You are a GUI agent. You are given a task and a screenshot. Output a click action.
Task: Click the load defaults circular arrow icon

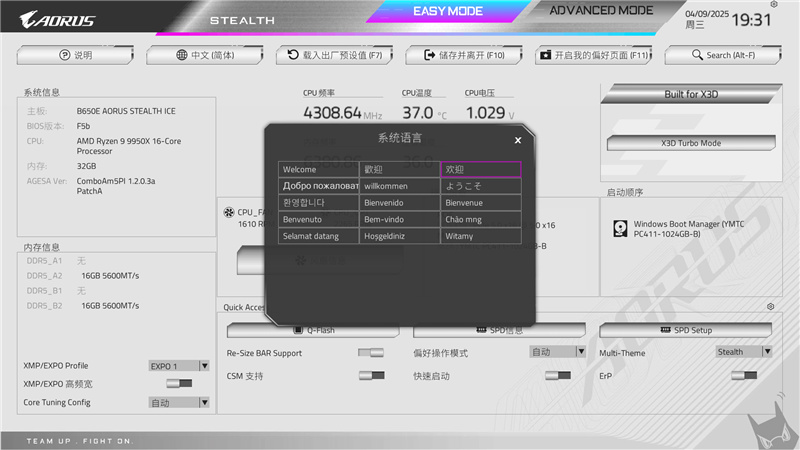(293, 55)
